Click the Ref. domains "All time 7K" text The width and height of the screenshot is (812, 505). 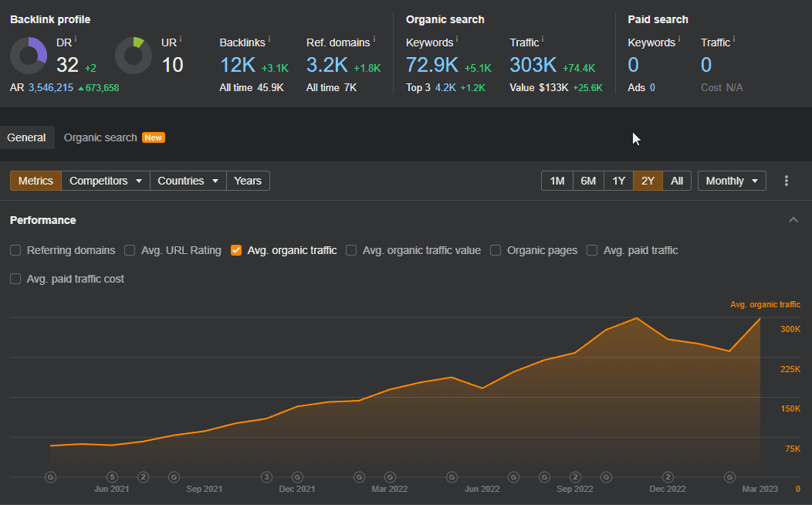pyautogui.click(x=331, y=87)
